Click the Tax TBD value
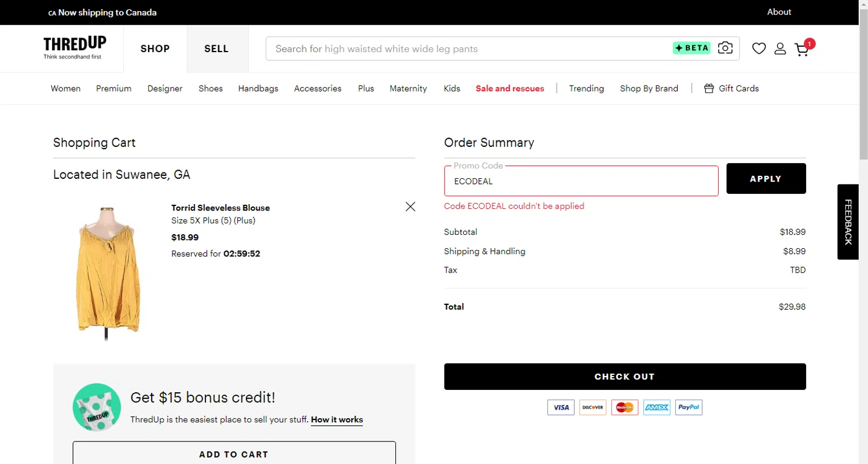The width and height of the screenshot is (868, 464). click(798, 270)
